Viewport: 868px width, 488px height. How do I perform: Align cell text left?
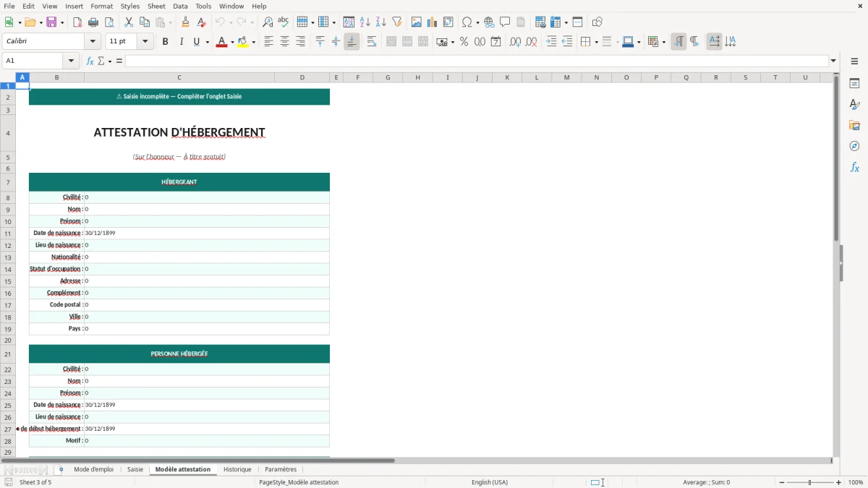(x=268, y=42)
